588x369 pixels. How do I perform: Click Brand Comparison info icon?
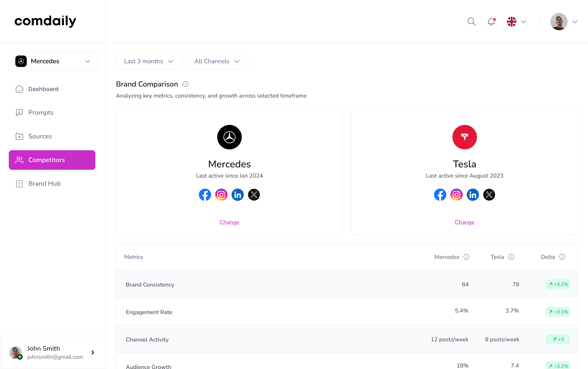coord(185,84)
